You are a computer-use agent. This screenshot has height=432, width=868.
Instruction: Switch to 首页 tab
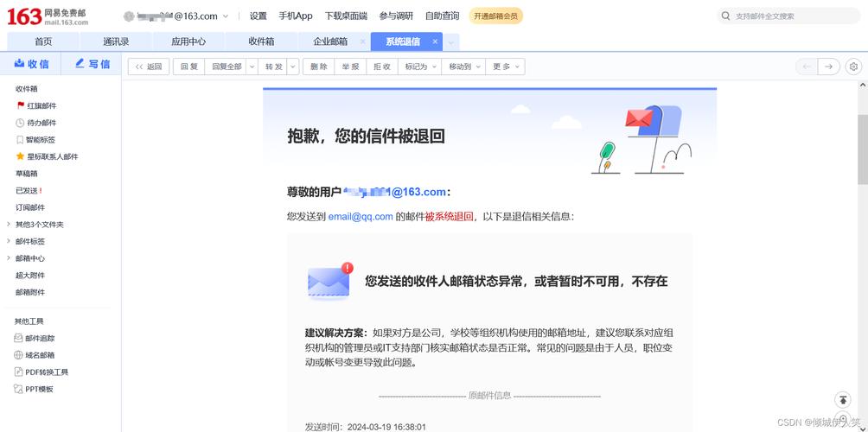pyautogui.click(x=43, y=41)
